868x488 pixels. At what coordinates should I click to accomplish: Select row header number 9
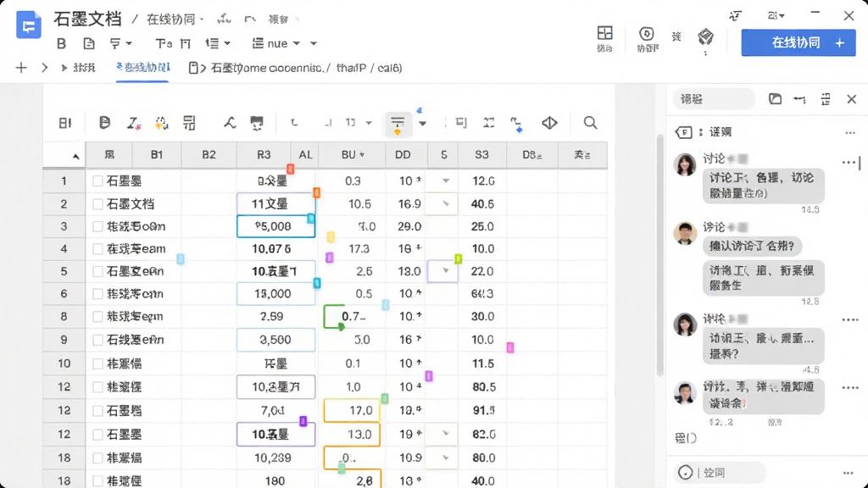pos(64,340)
